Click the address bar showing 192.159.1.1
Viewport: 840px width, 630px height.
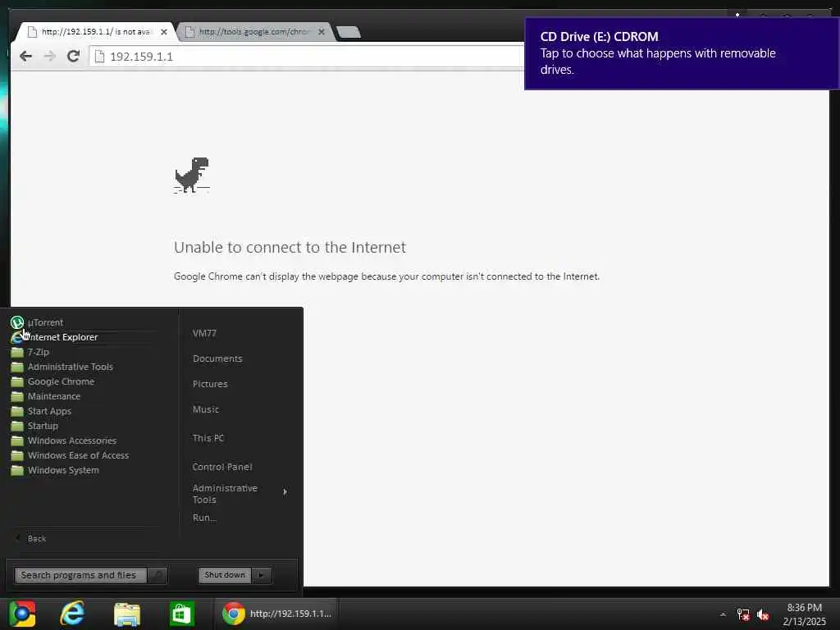[308, 57]
